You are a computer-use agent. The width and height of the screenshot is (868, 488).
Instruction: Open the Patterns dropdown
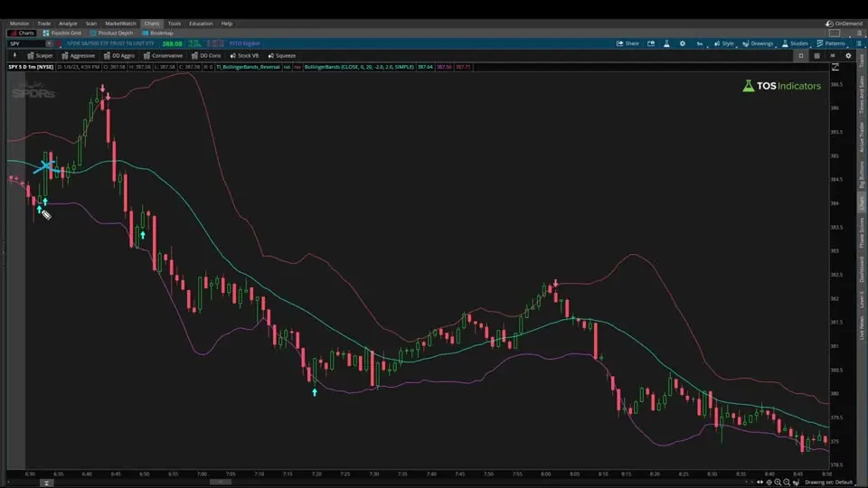(x=831, y=43)
